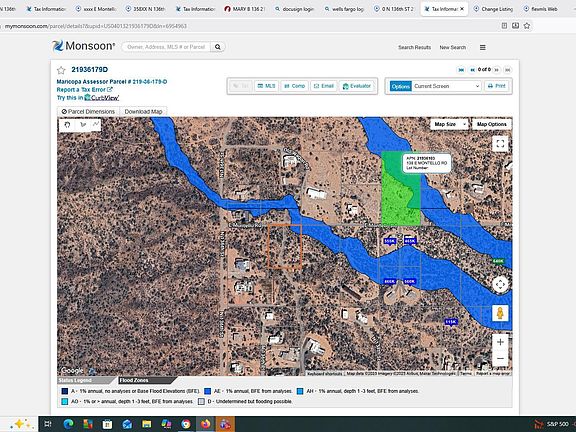Click the Monsoon logo
Screen dimensions: 576x432
[83, 46]
